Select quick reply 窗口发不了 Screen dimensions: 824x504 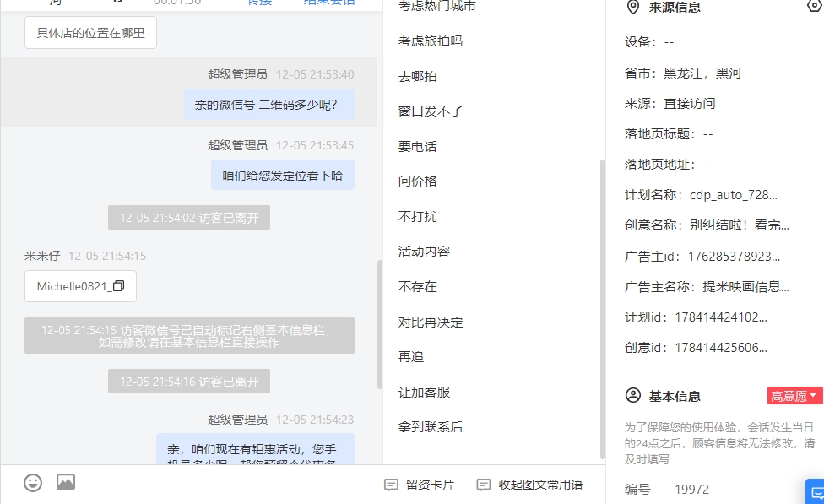point(431,111)
